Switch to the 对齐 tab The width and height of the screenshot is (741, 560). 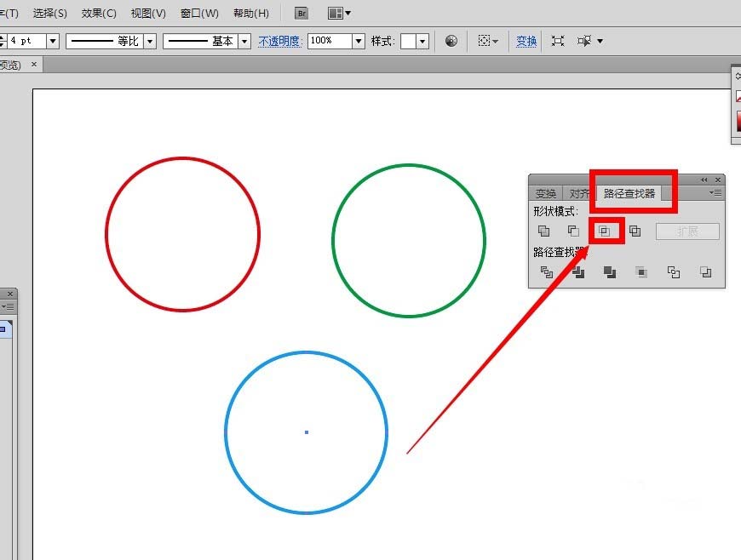[579, 193]
